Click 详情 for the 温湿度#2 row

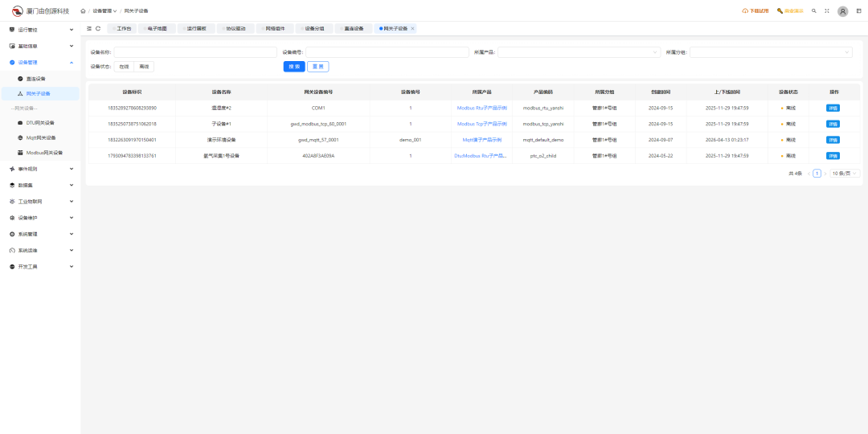click(833, 108)
